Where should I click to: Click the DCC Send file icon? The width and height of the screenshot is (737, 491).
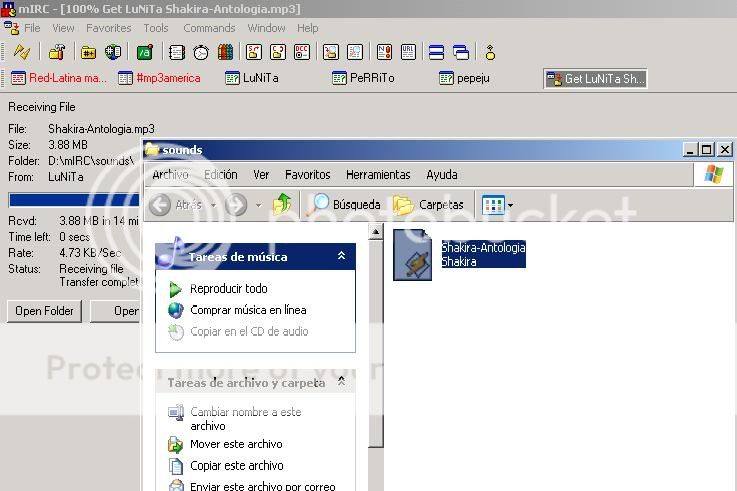coord(254,52)
